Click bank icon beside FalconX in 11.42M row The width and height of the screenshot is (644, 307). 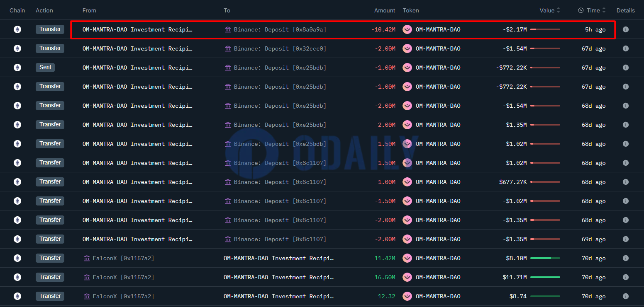[x=87, y=258]
